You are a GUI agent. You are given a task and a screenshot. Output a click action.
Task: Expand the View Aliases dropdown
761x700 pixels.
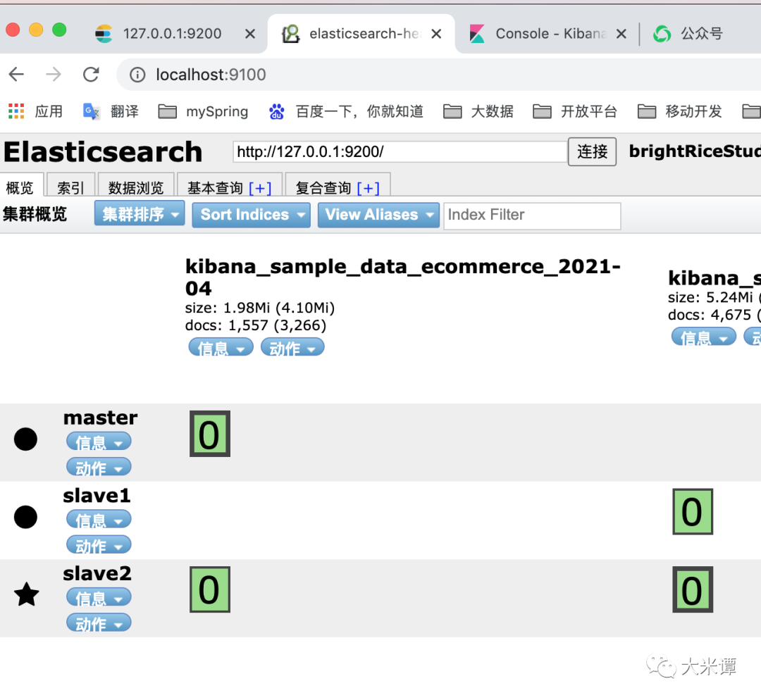click(378, 214)
